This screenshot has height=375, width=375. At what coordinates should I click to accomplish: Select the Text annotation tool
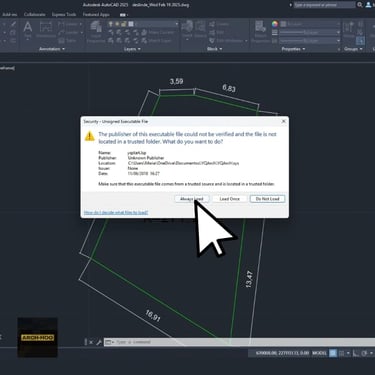[x=28, y=29]
